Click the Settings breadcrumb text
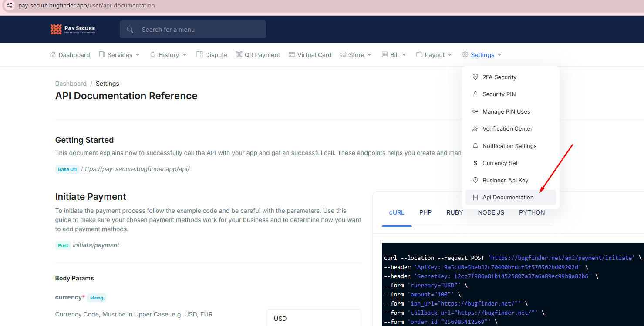The image size is (644, 326). [x=108, y=84]
